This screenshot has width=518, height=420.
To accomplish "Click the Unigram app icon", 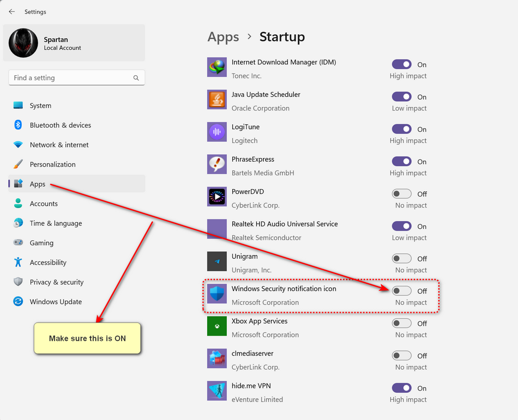I will (x=217, y=261).
